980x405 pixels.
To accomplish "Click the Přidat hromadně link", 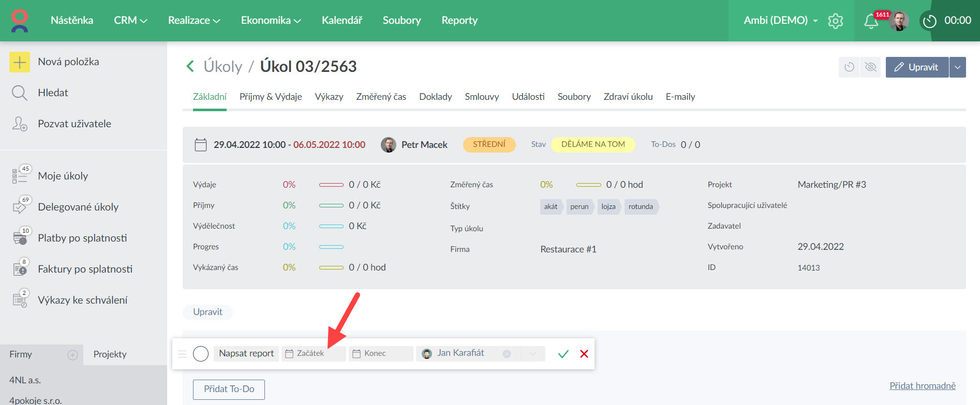I will (922, 386).
